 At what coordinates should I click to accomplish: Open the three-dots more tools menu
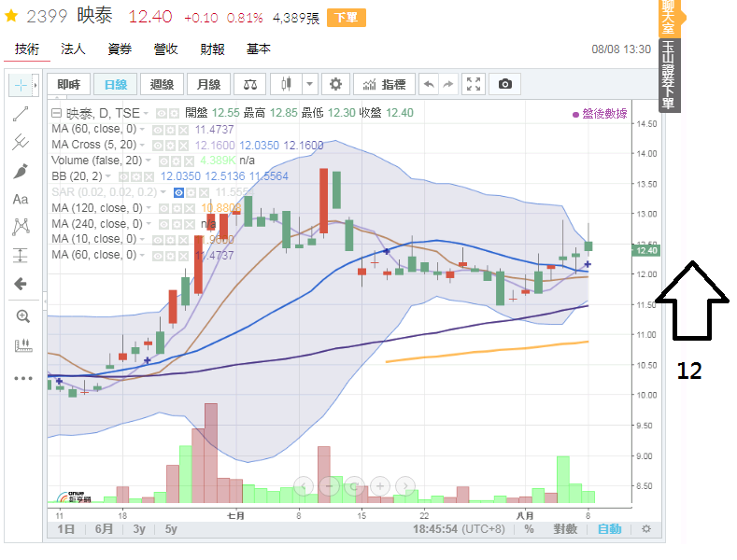pyautogui.click(x=23, y=378)
